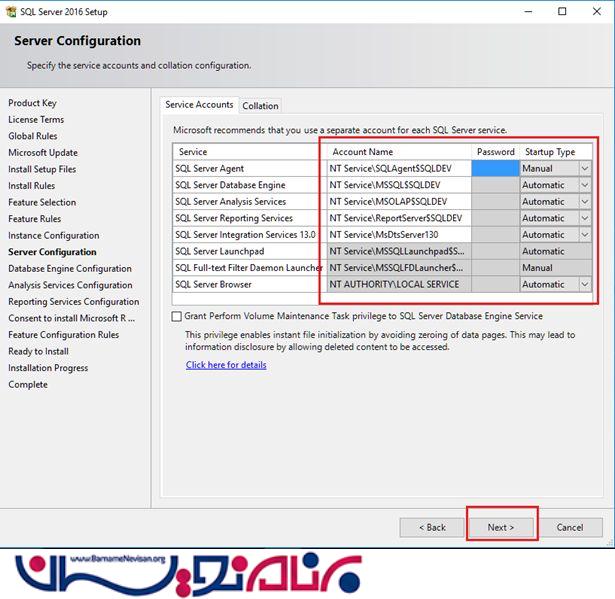The width and height of the screenshot is (615, 599).
Task: Click the Next button
Action: coord(500,527)
